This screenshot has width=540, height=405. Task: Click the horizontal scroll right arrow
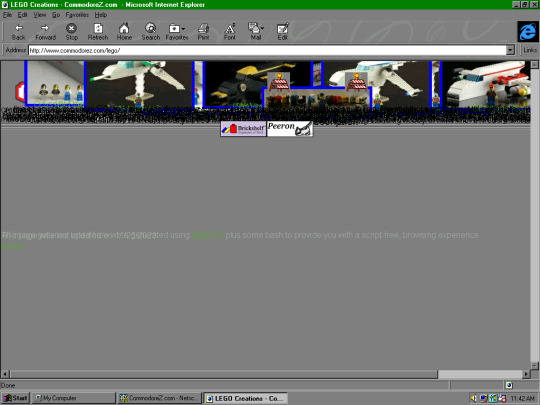pyautogui.click(x=526, y=374)
